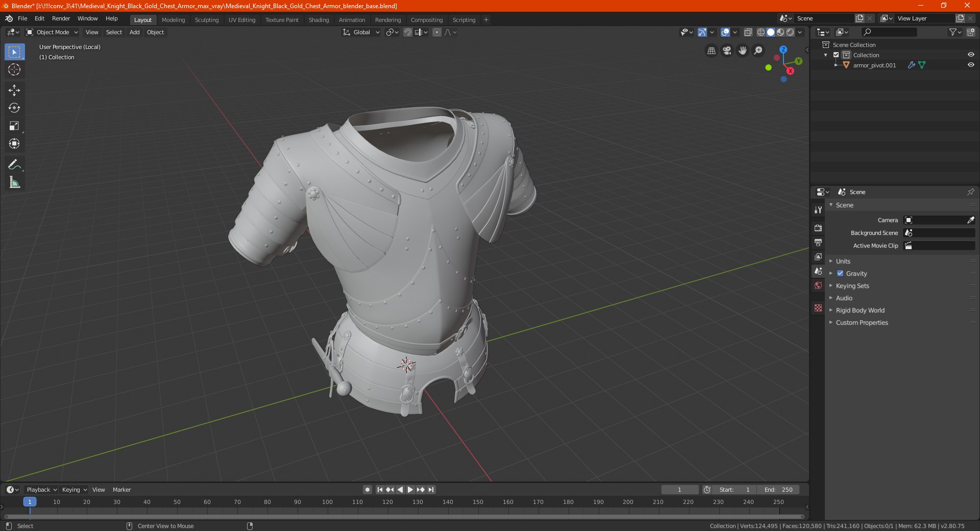Switch to the Sculpting workspace tab
The width and height of the screenshot is (980, 531).
206,20
